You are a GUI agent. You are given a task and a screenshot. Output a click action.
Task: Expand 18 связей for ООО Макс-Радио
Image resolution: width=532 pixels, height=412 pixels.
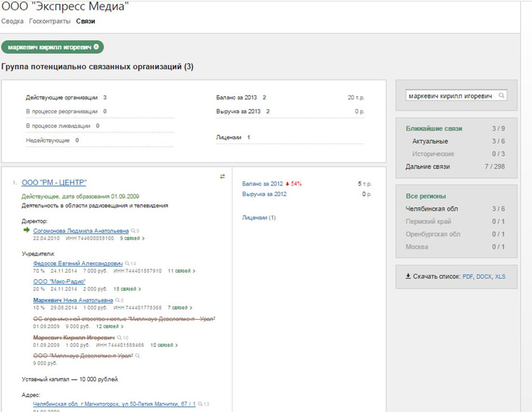pyautogui.click(x=127, y=289)
